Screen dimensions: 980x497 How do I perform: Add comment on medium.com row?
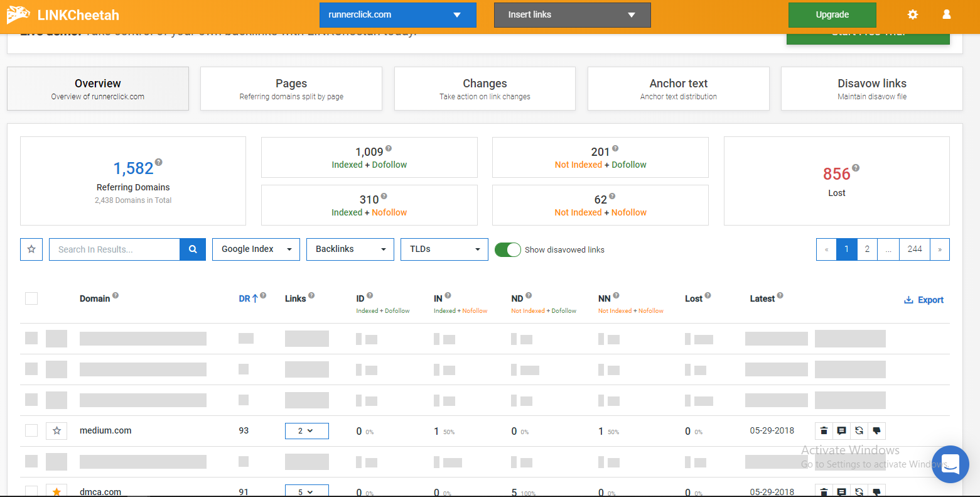coord(841,430)
